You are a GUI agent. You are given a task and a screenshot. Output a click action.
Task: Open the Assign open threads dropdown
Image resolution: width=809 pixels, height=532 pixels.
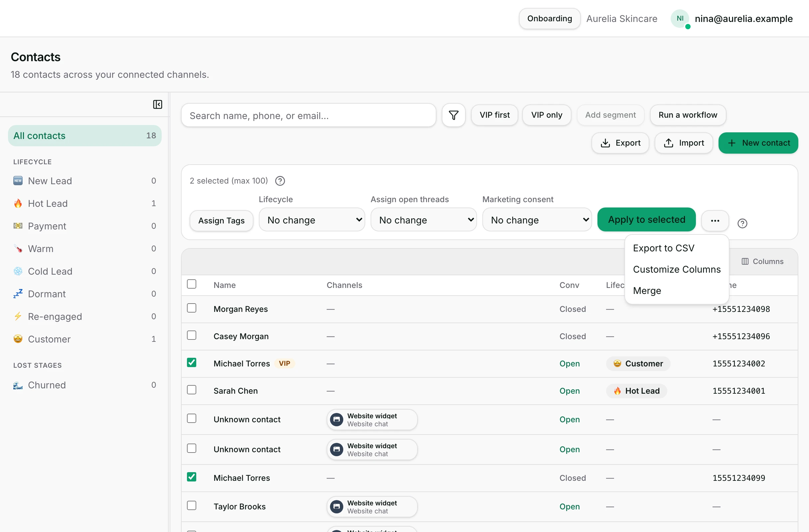pyautogui.click(x=423, y=220)
